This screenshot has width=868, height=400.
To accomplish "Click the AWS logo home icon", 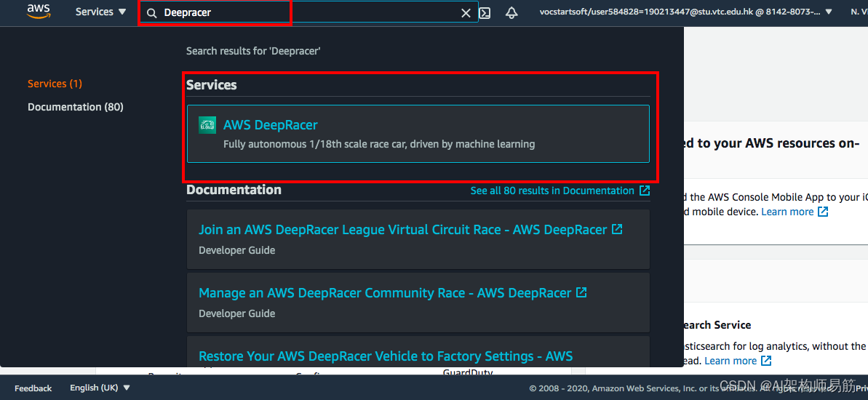I will [x=39, y=12].
